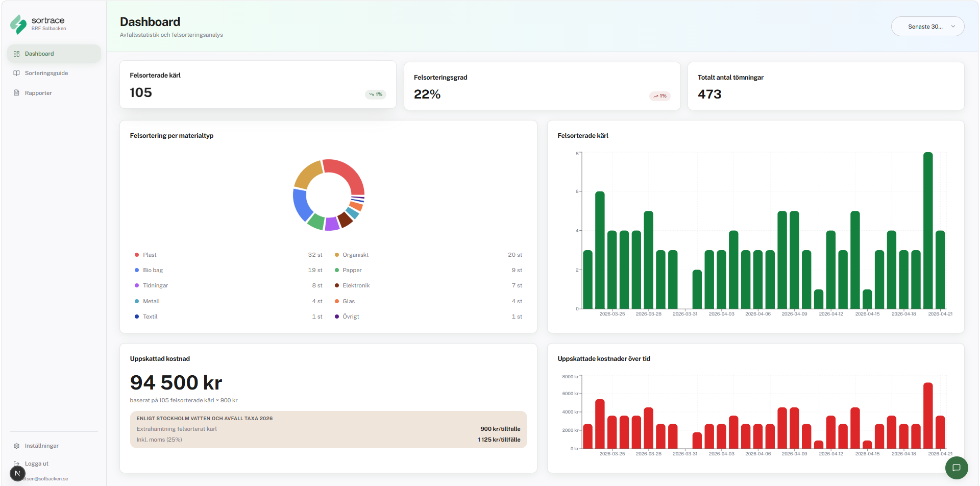Expand the chevron on the date range selector
Screen dimensions: 980x486
click(952, 26)
